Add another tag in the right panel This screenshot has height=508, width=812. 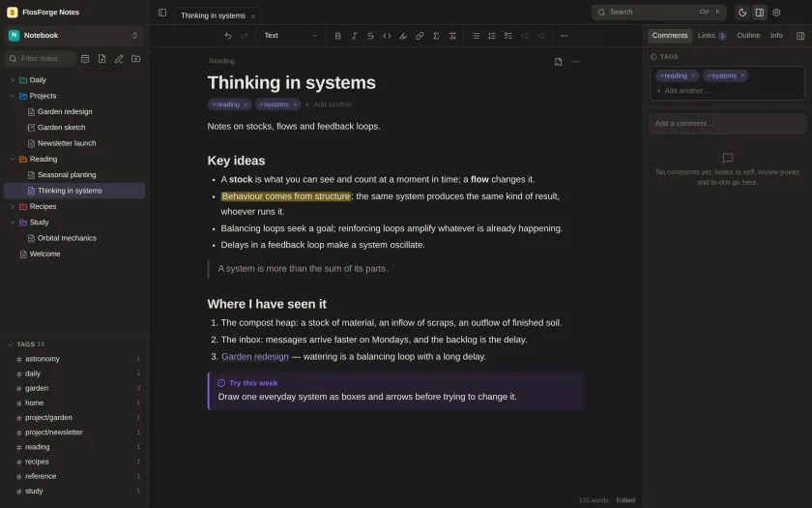point(683,91)
